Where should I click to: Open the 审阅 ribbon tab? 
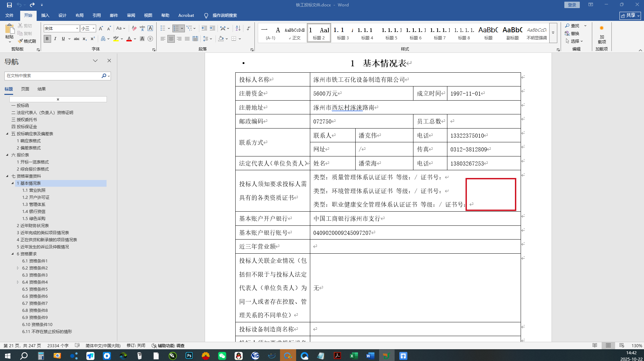click(131, 15)
